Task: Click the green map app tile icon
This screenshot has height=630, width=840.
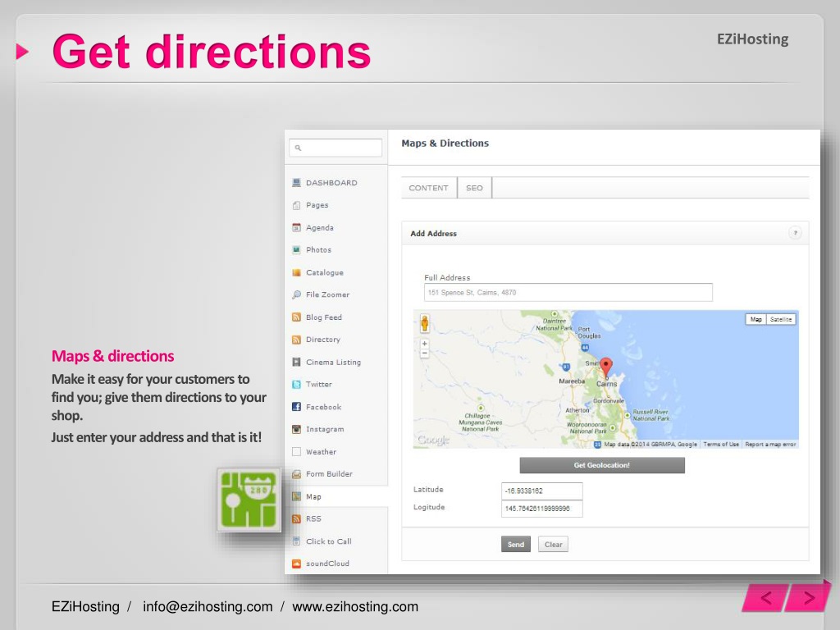Action: pyautogui.click(x=249, y=500)
